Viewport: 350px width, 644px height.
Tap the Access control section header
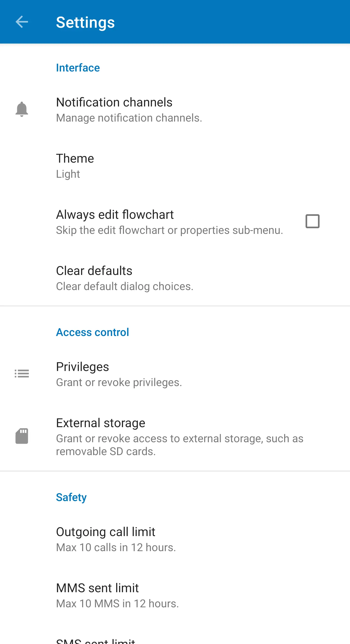(92, 333)
